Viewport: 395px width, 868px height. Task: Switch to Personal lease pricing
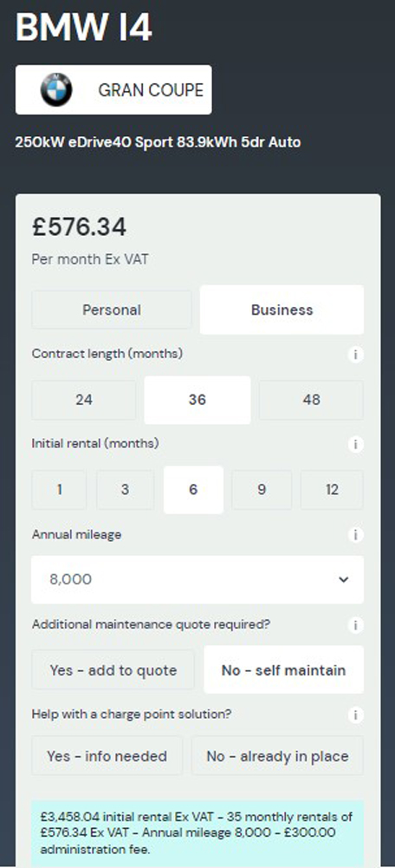(112, 310)
